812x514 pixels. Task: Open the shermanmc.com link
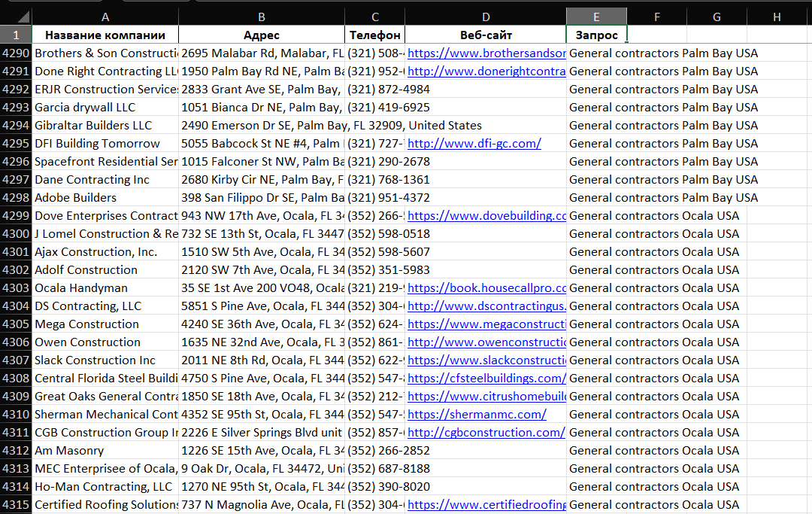tap(477, 415)
